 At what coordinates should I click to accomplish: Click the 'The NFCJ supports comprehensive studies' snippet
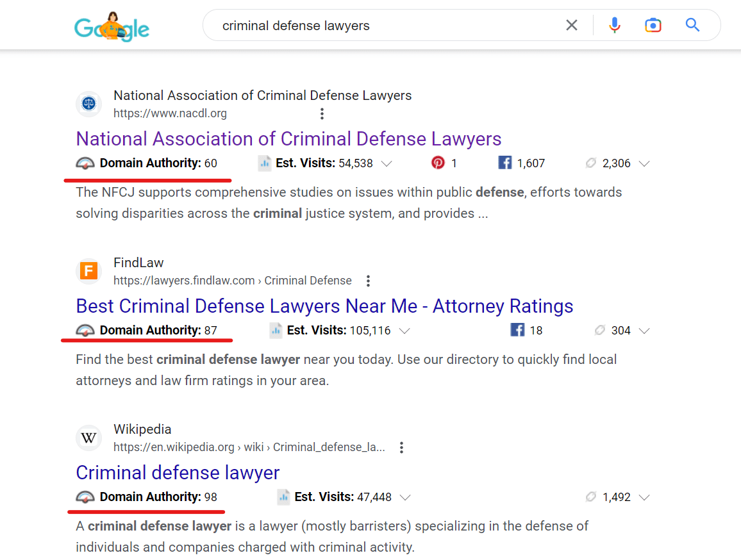(x=349, y=202)
